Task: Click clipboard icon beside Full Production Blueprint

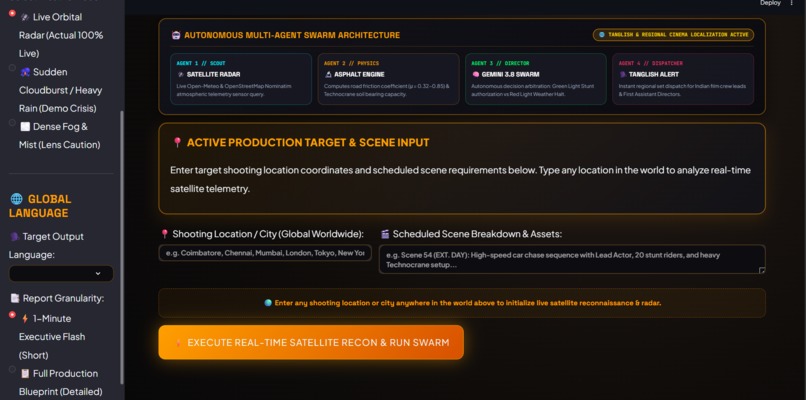Action: tap(25, 374)
